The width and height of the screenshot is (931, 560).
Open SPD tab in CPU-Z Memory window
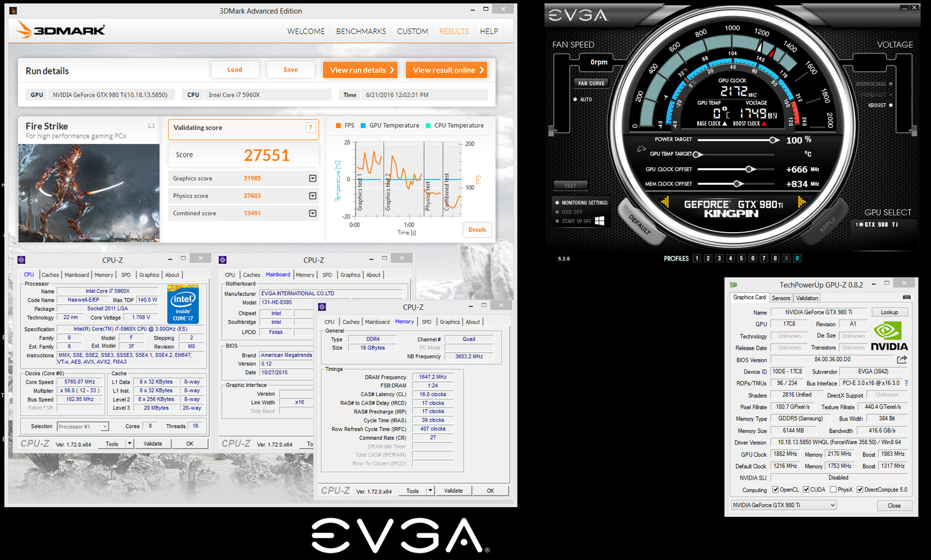pos(427,322)
